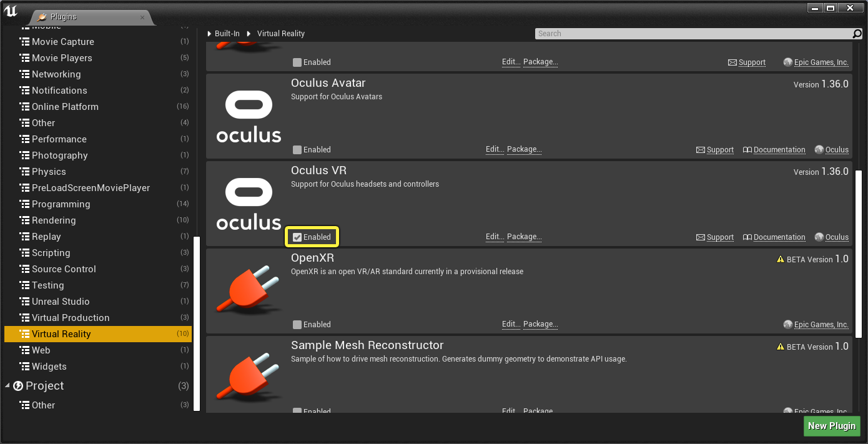Viewport: 868px width, 444px height.
Task: Click the list icon beside Programming
Action: pos(24,204)
